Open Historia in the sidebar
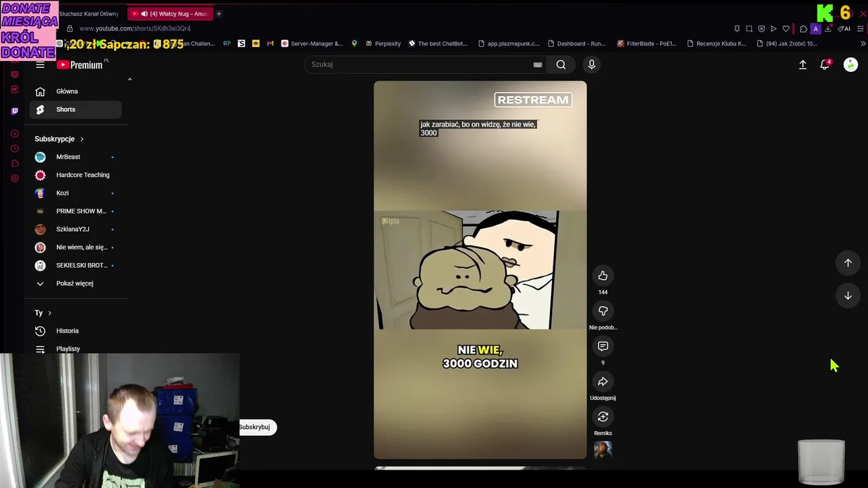The image size is (868, 488). coord(75,331)
